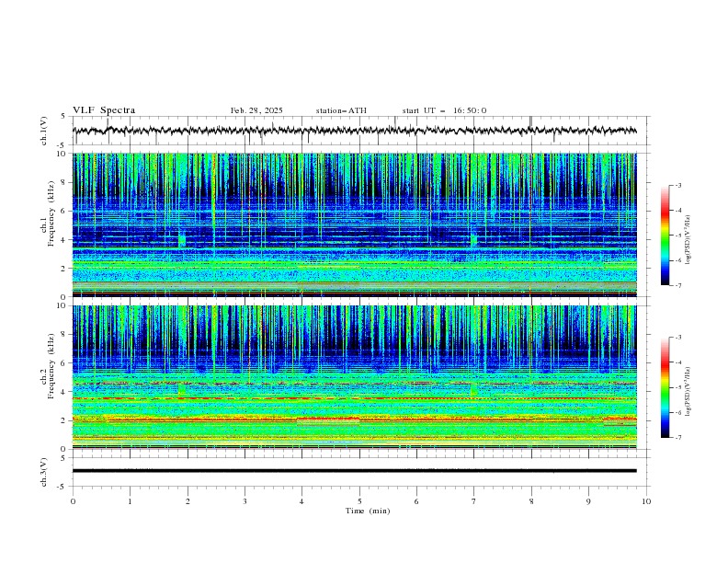Click the ch.2 spectrogram color scale bar
The width and height of the screenshot is (728, 563).
665,387
